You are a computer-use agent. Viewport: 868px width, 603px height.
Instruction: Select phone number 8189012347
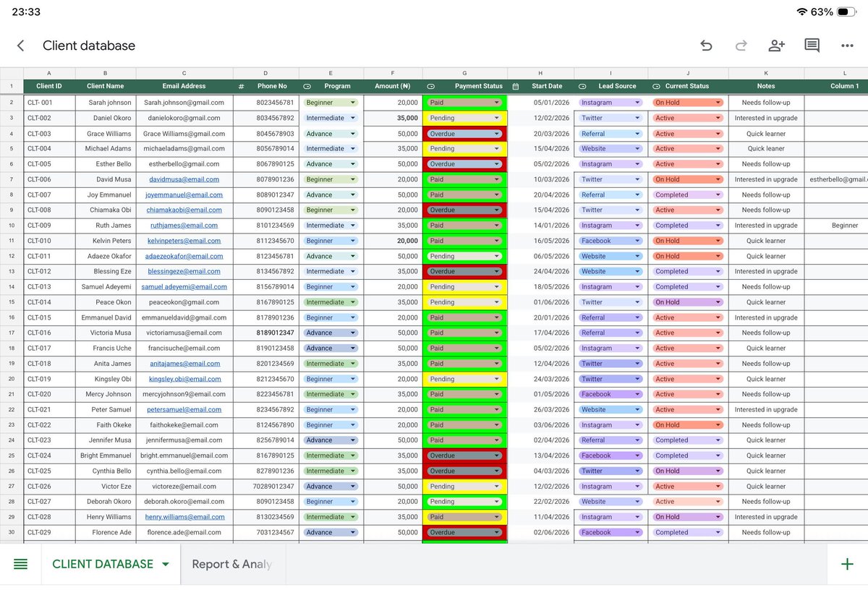(x=265, y=333)
